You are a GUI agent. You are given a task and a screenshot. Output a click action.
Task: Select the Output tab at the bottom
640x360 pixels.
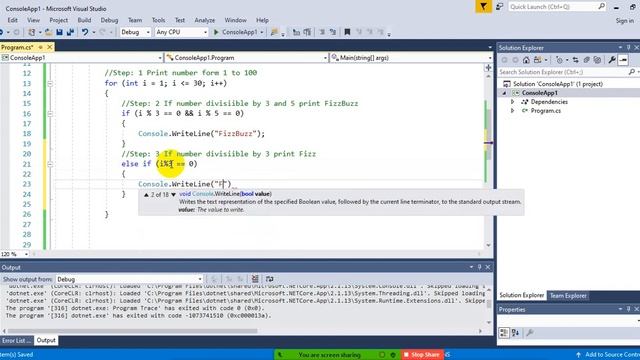[46, 340]
